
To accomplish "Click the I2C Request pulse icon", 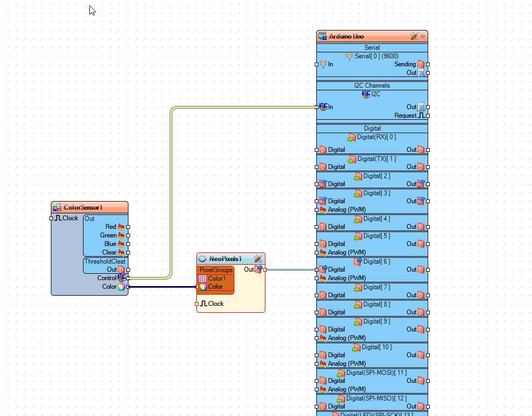I will [421, 115].
